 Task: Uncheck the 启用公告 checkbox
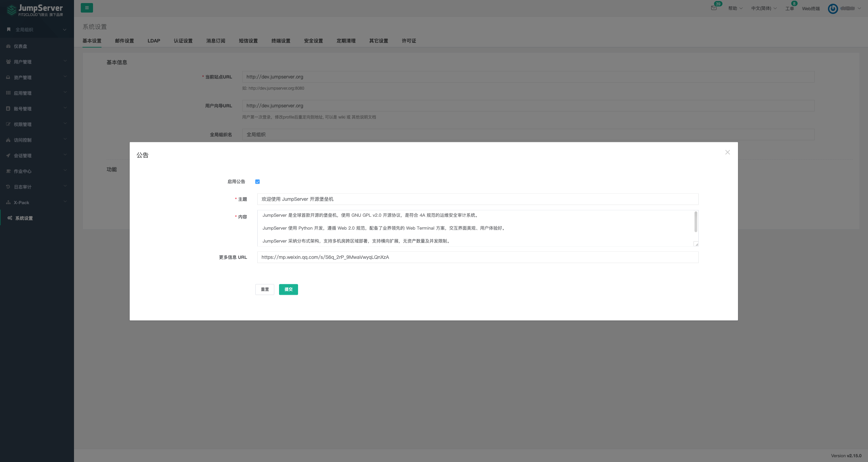[x=257, y=182]
